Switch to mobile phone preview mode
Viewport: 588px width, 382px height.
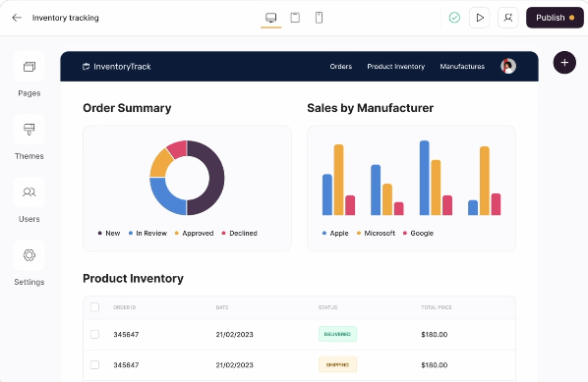tap(319, 18)
